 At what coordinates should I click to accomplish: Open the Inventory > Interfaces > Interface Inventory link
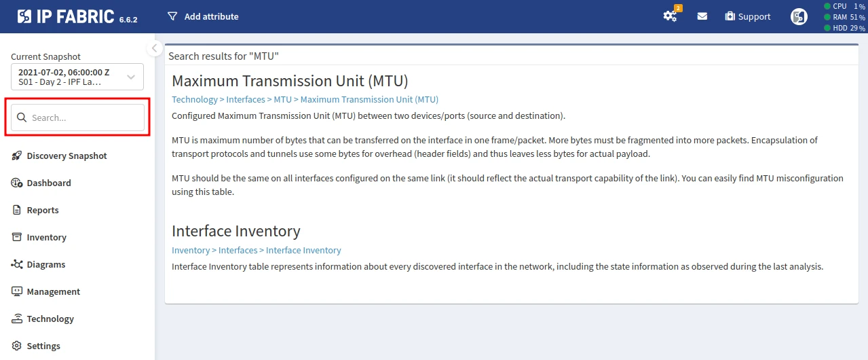coord(256,250)
